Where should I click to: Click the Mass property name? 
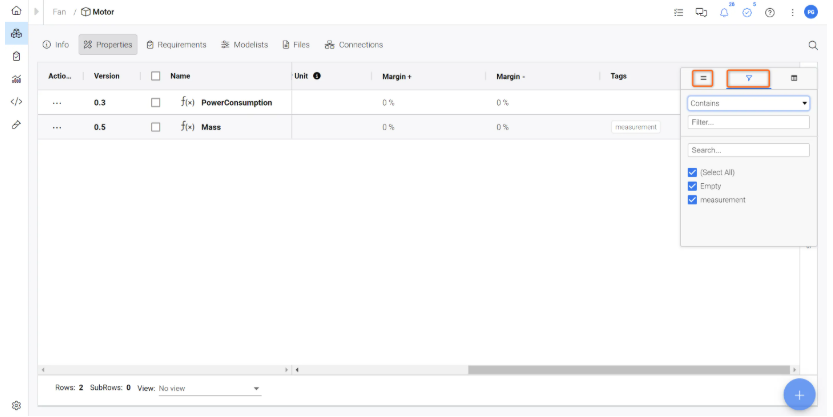[211, 127]
